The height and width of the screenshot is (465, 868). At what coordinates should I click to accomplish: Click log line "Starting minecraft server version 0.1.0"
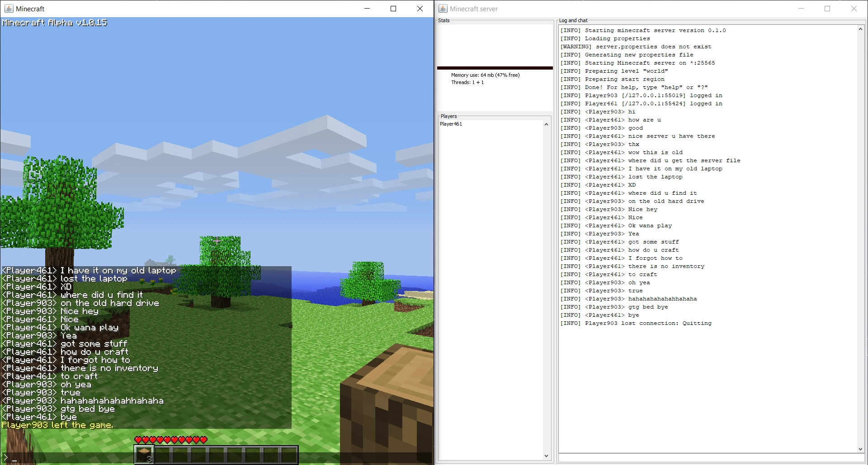pos(643,30)
